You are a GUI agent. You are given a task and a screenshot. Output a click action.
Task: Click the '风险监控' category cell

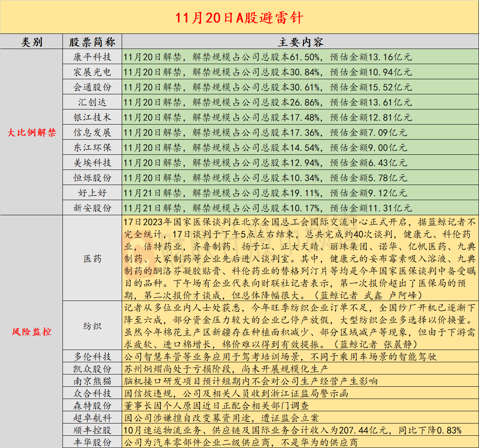[x=31, y=332]
